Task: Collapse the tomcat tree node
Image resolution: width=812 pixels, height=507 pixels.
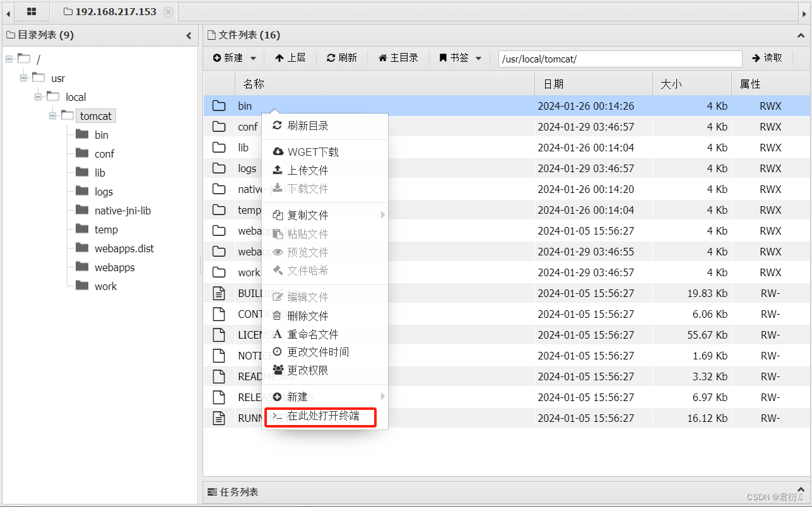Action: pyautogui.click(x=54, y=116)
